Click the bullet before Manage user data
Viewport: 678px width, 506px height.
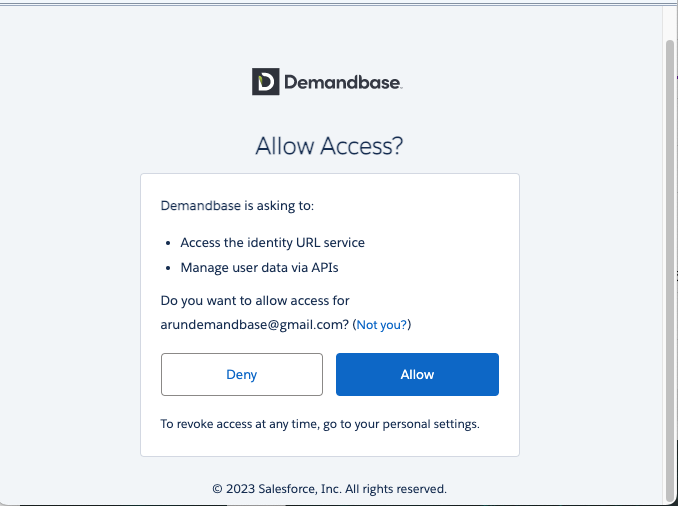point(168,269)
